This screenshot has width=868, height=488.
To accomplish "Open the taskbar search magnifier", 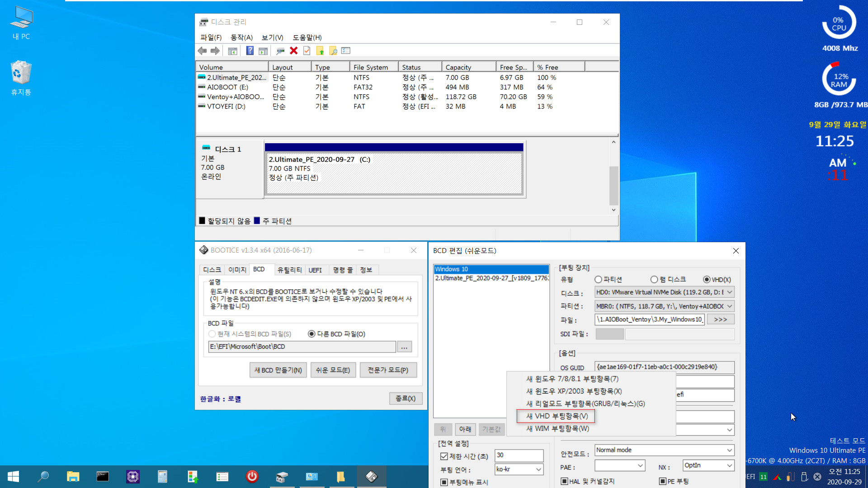I will pyautogui.click(x=43, y=477).
